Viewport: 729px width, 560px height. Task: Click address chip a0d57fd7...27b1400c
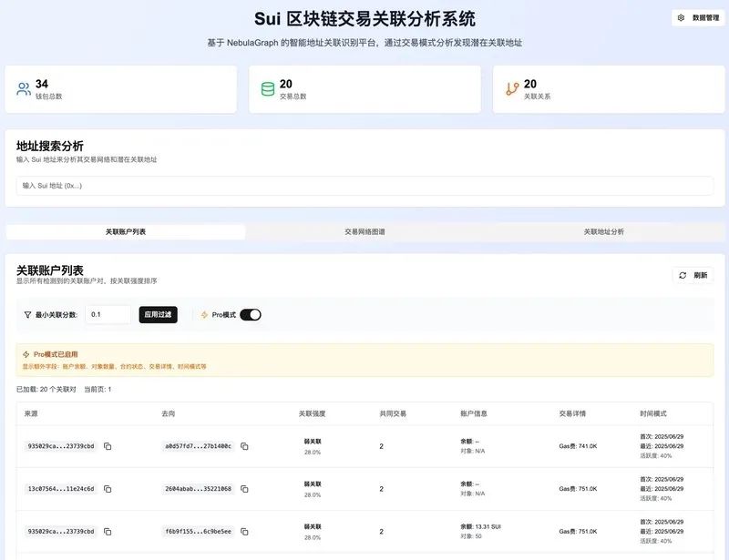pos(198,446)
